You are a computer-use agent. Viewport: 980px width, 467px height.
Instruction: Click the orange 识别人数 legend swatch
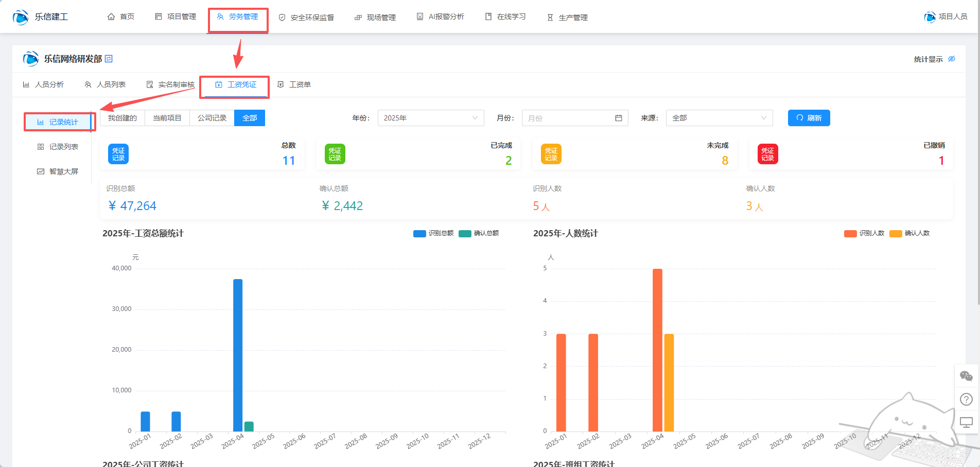coord(850,233)
